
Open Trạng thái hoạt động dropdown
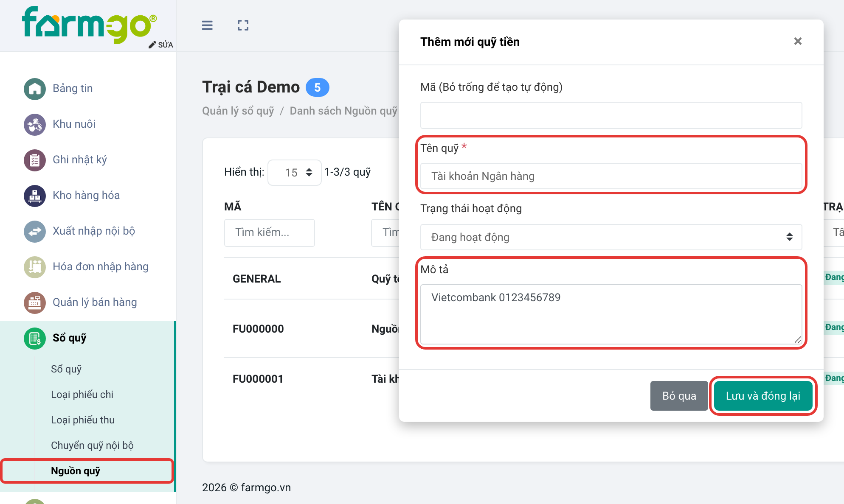tap(611, 237)
